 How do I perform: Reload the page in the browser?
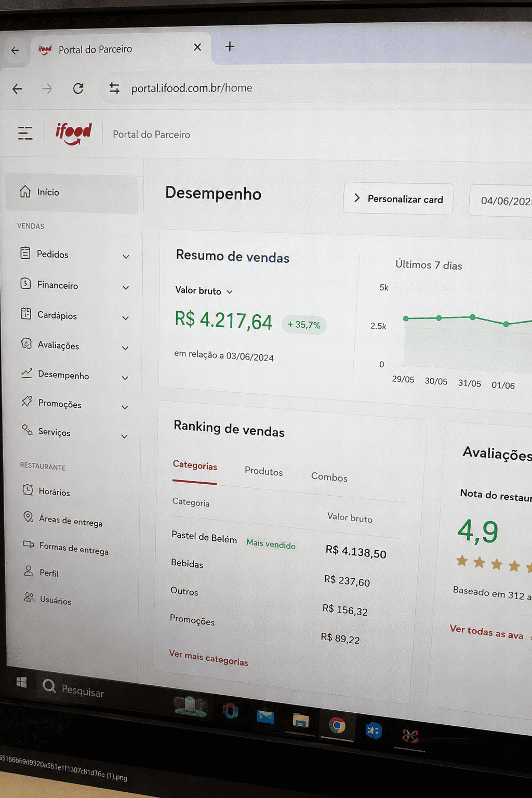(x=78, y=88)
